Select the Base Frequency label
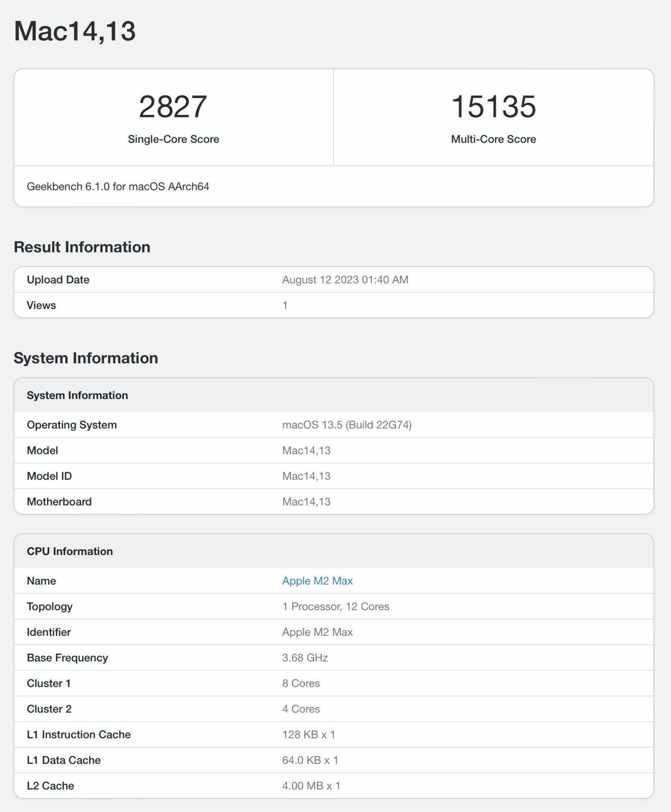The height and width of the screenshot is (812, 671). [x=67, y=658]
